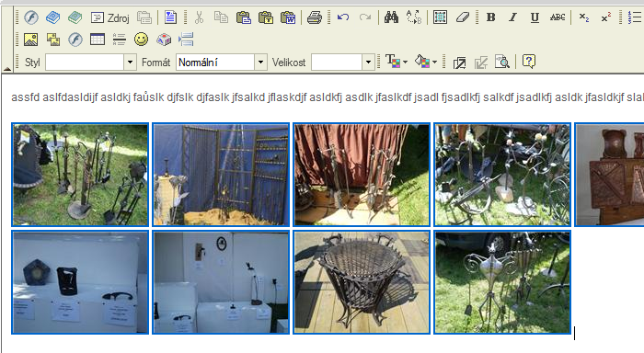
Task: Click the greyed-out arrow icon with T
Action: [x=481, y=63]
